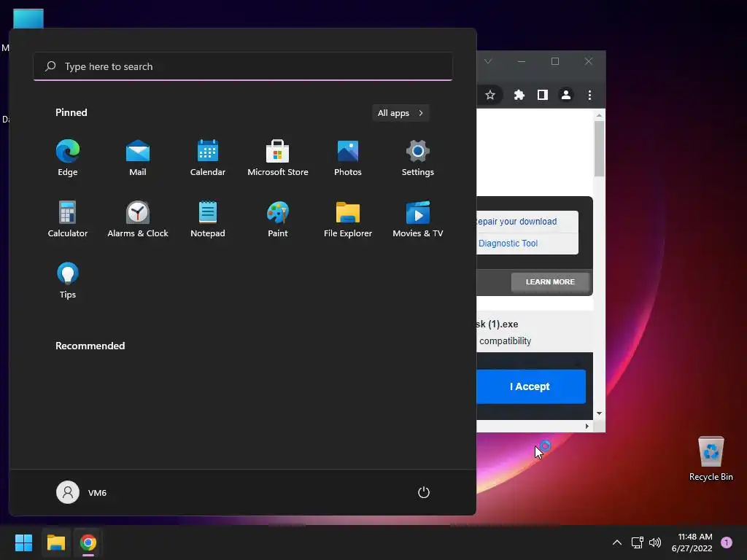Screen dimensions: 747x560
Task: Open the Tips app
Action: (x=68, y=281)
